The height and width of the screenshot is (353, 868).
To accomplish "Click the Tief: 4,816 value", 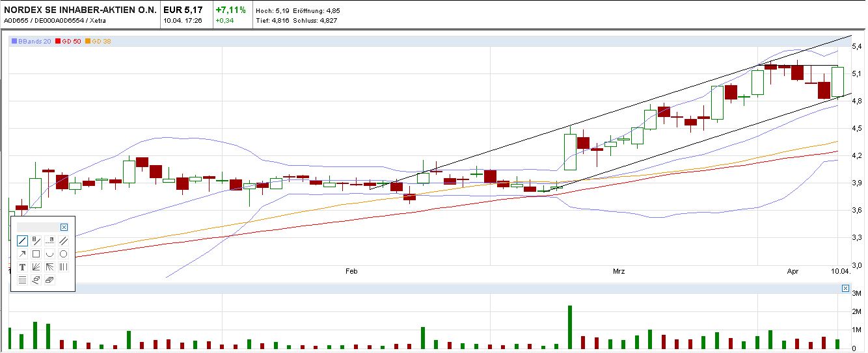I will [x=273, y=21].
